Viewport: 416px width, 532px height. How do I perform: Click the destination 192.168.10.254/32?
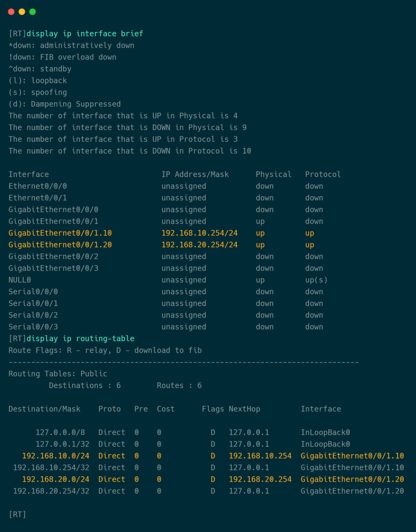pos(51,468)
